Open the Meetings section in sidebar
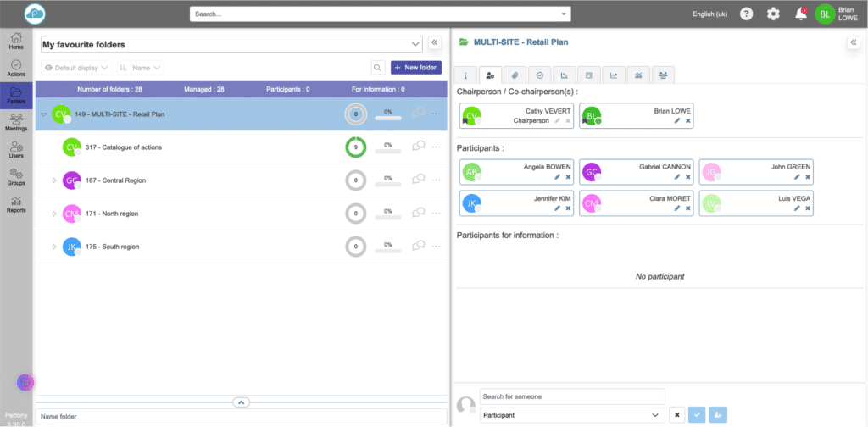 (16, 122)
